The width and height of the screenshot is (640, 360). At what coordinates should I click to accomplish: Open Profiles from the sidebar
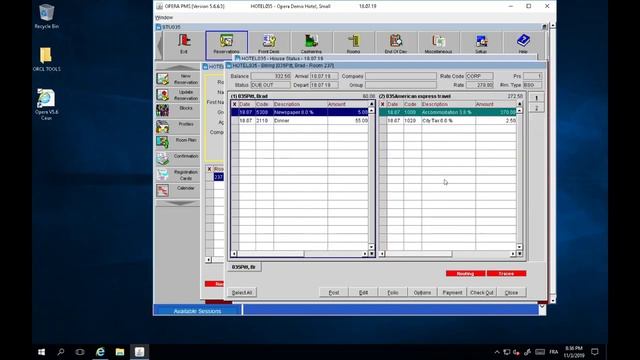tap(178, 127)
